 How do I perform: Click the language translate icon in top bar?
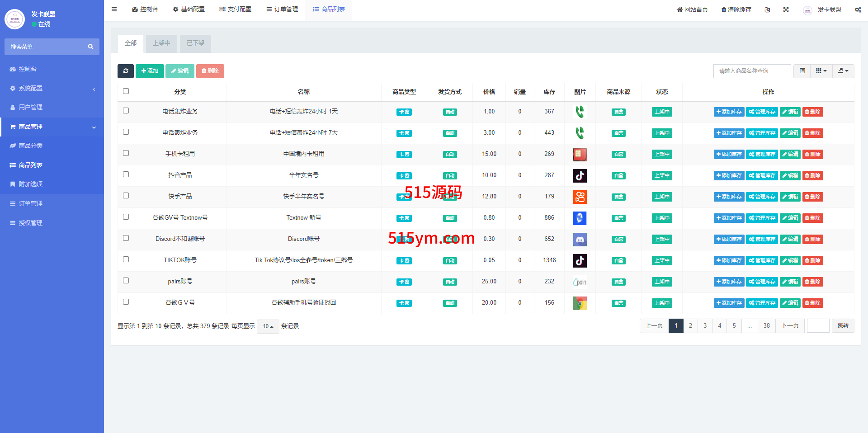click(x=767, y=9)
